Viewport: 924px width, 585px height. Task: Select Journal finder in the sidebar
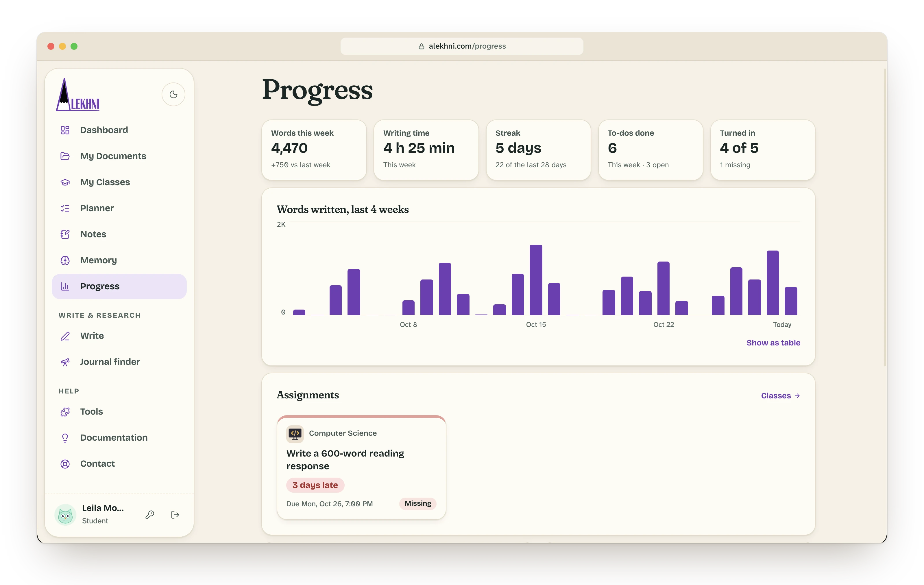[x=119, y=362]
